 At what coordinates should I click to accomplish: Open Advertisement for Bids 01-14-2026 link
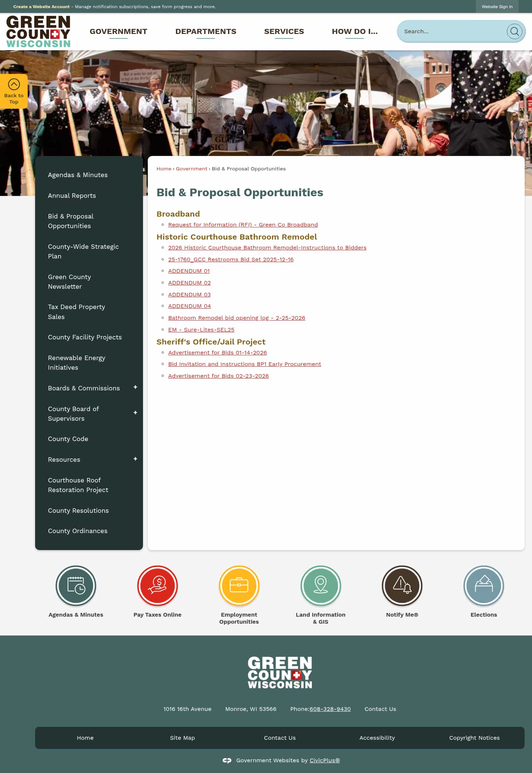click(218, 353)
